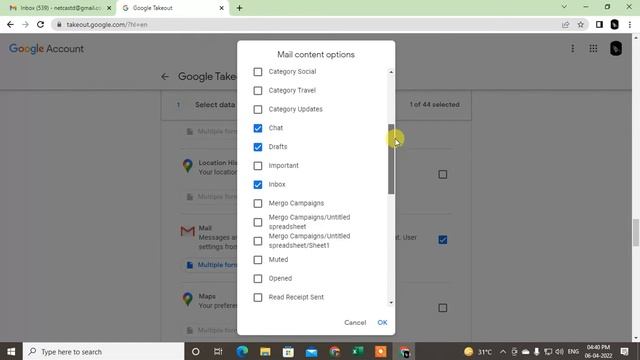Viewport: 640px width, 360px height.
Task: Go forward in browser history
Action: pos(25,24)
